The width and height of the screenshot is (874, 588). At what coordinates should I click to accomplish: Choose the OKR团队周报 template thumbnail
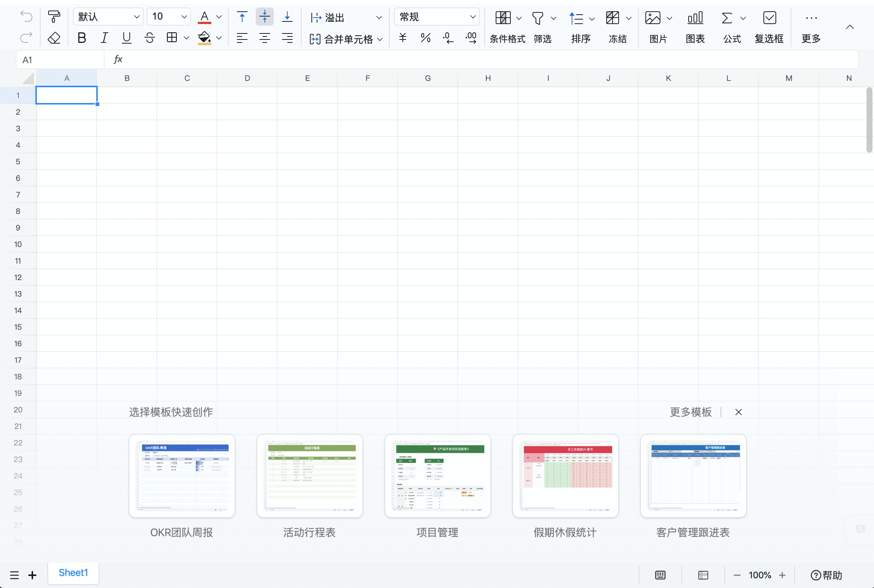click(x=182, y=476)
